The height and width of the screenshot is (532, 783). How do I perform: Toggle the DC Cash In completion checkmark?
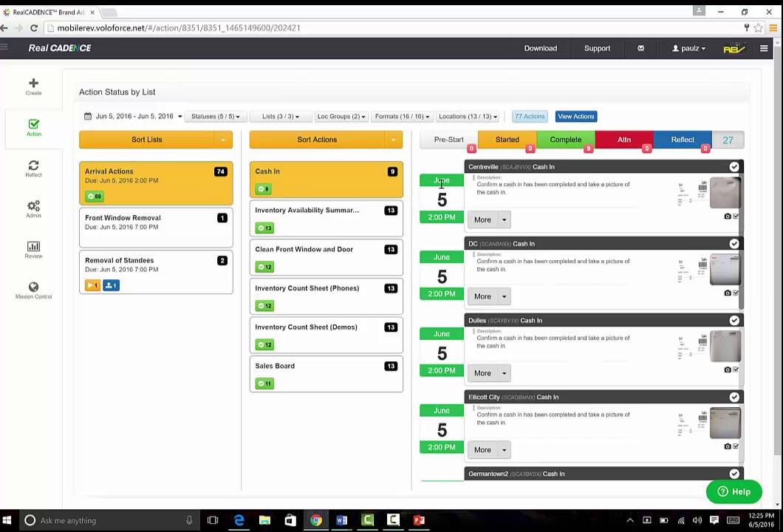point(734,244)
